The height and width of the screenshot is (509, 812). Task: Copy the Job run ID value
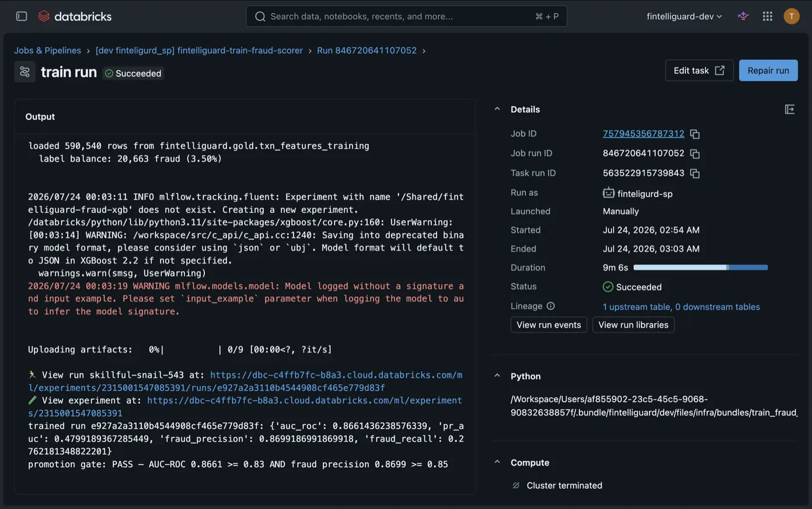point(695,154)
